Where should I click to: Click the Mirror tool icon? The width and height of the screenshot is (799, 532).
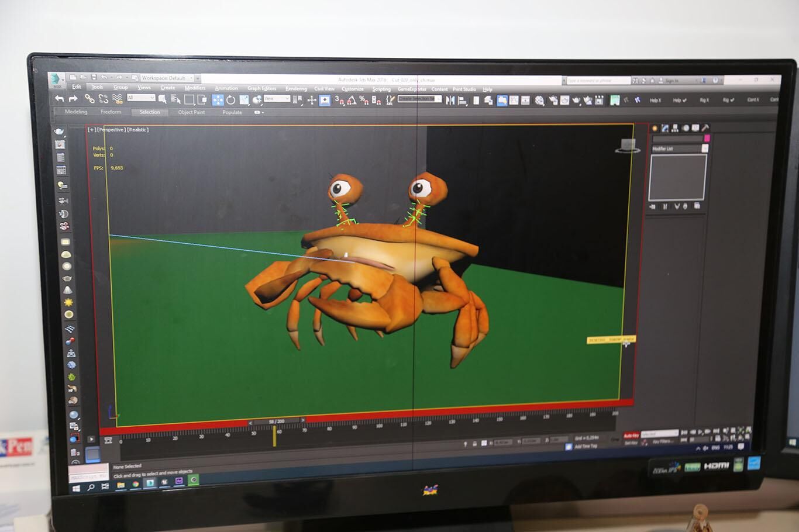450,100
